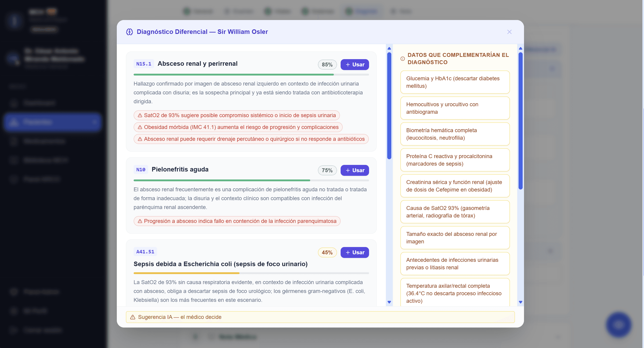Select the "Glucemia y HbA1c" data card
644x348 pixels.
click(x=455, y=82)
